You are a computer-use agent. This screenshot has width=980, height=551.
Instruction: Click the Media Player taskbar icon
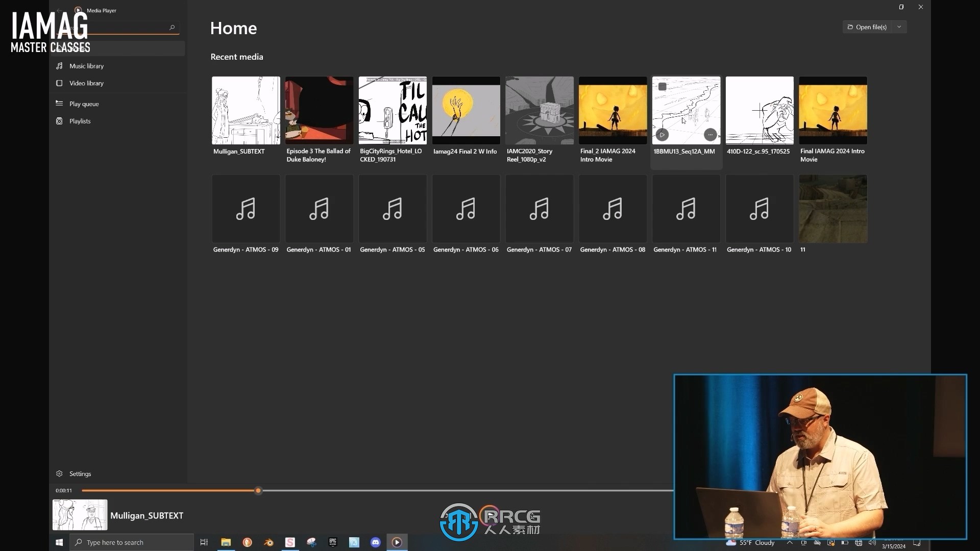[397, 542]
